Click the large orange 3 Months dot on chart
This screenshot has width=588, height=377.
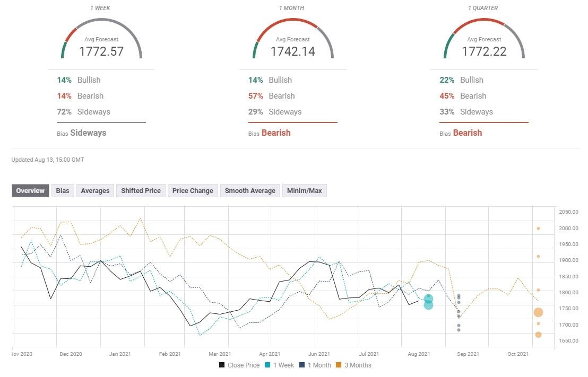point(538,312)
